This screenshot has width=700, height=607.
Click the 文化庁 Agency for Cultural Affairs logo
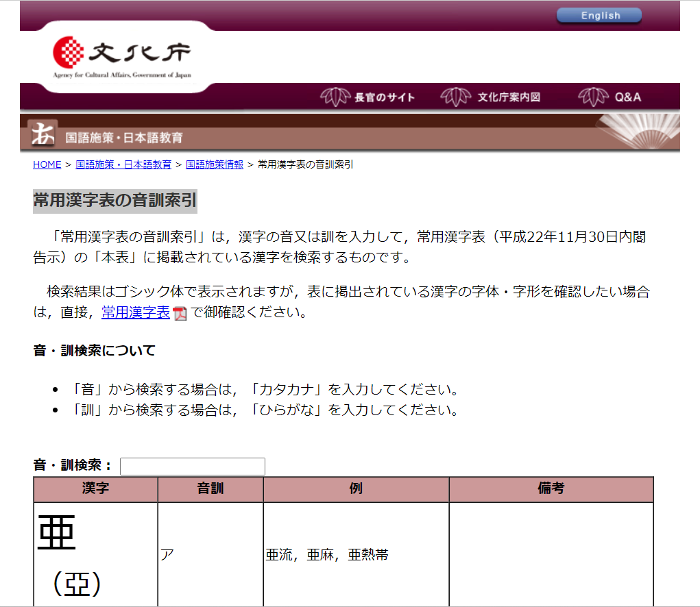tap(122, 58)
